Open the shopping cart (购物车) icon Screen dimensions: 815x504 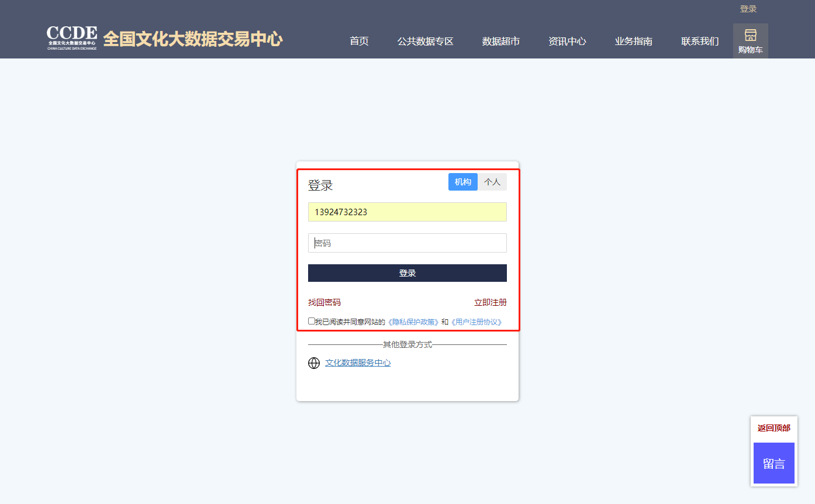tap(750, 41)
